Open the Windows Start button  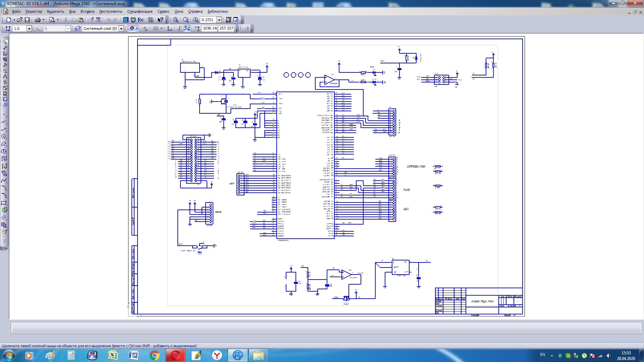pyautogui.click(x=9, y=355)
